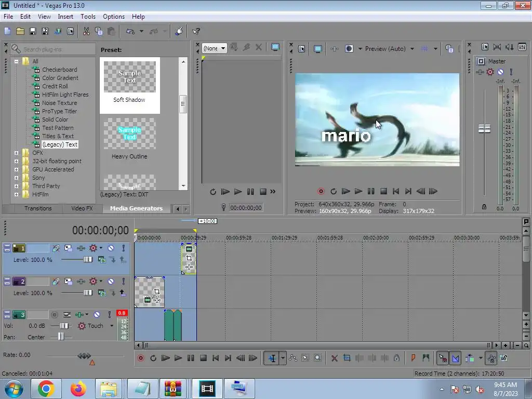This screenshot has height=399, width=532.
Task: Click Preview on external monitor icon
Action: (317, 49)
